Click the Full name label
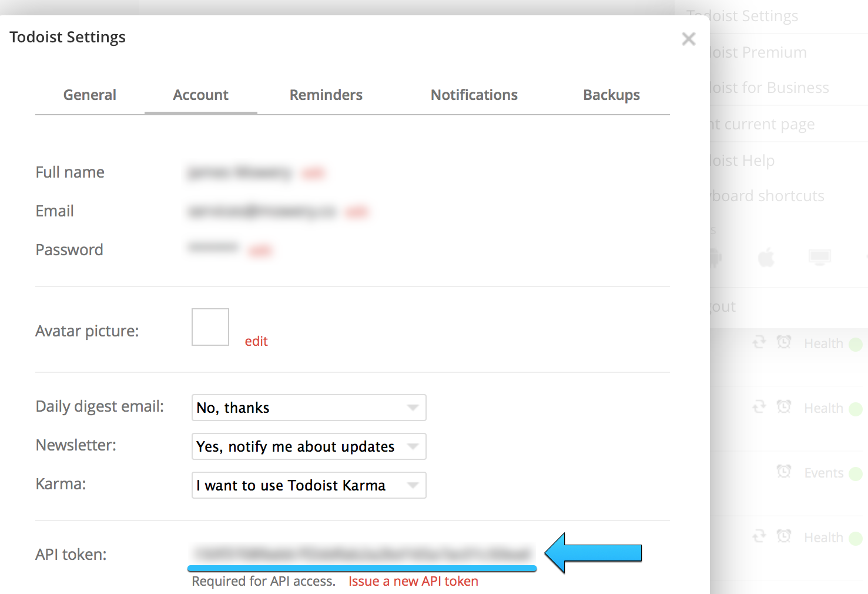868x594 pixels. 70,172
